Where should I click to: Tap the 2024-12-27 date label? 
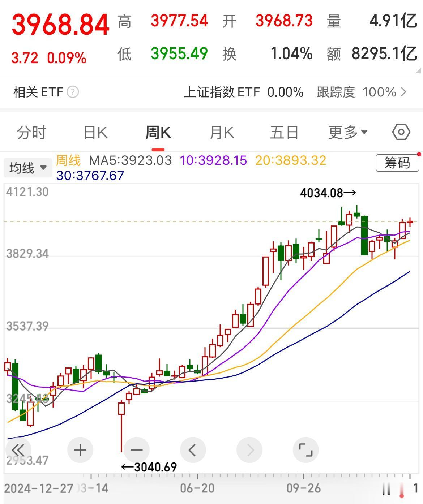tap(39, 488)
